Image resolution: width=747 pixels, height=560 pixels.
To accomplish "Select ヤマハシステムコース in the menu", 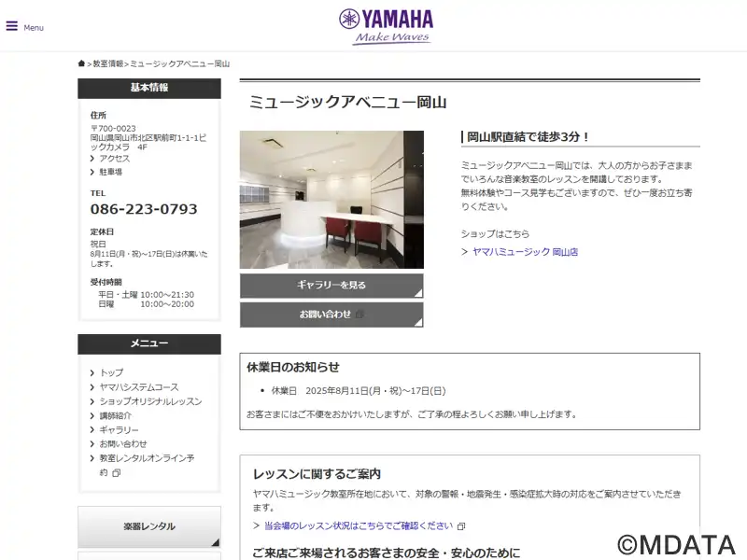I will point(139,387).
